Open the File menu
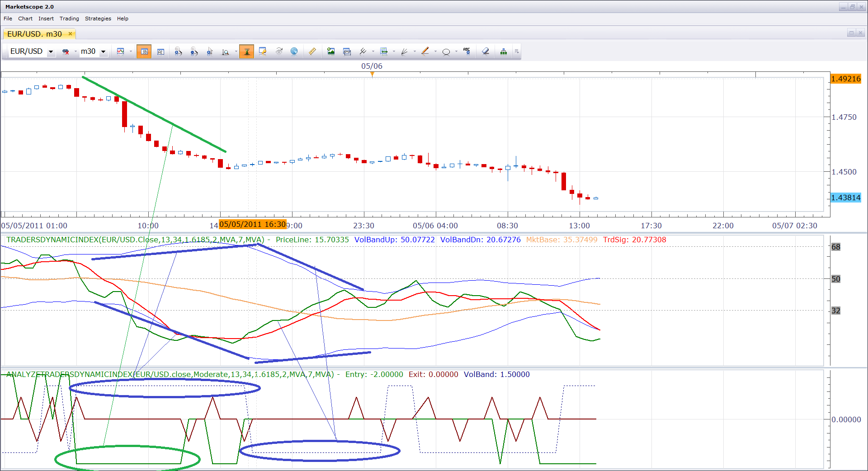The width and height of the screenshot is (868, 471). pyautogui.click(x=8, y=19)
